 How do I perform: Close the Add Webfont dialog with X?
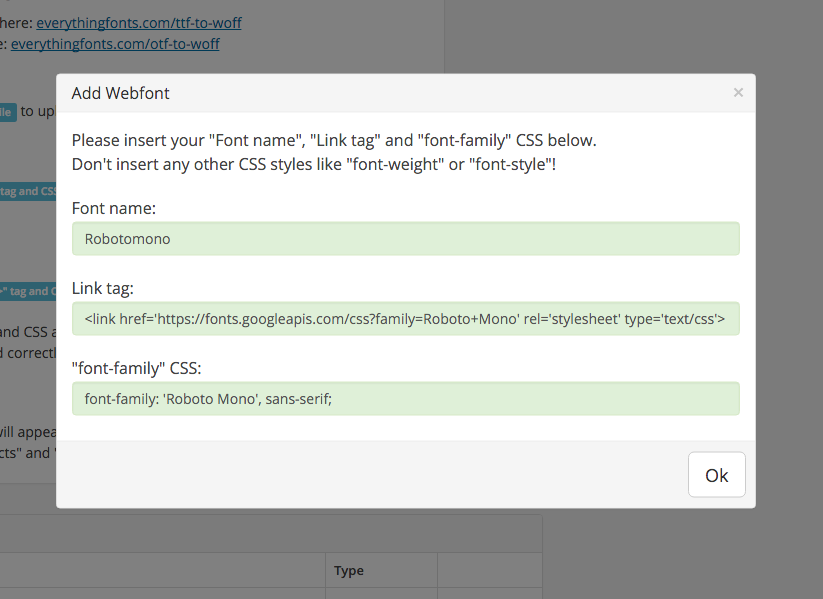738,93
